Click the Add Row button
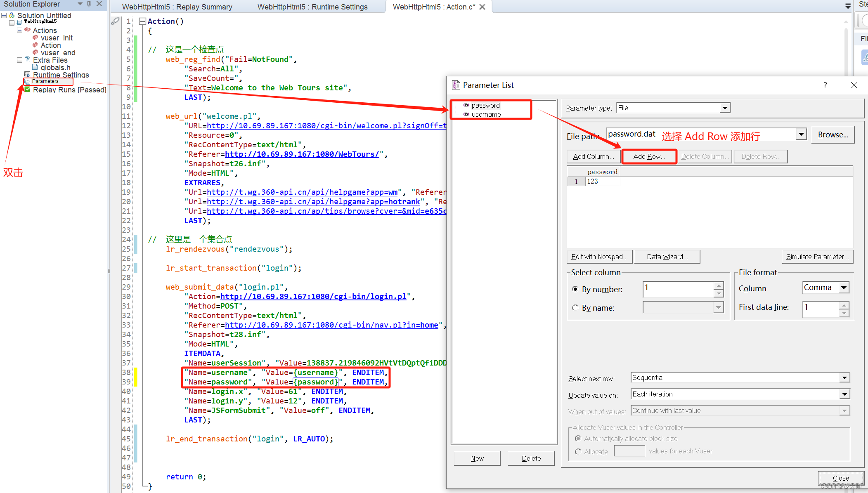Viewport: 868px width, 493px height. 649,156
